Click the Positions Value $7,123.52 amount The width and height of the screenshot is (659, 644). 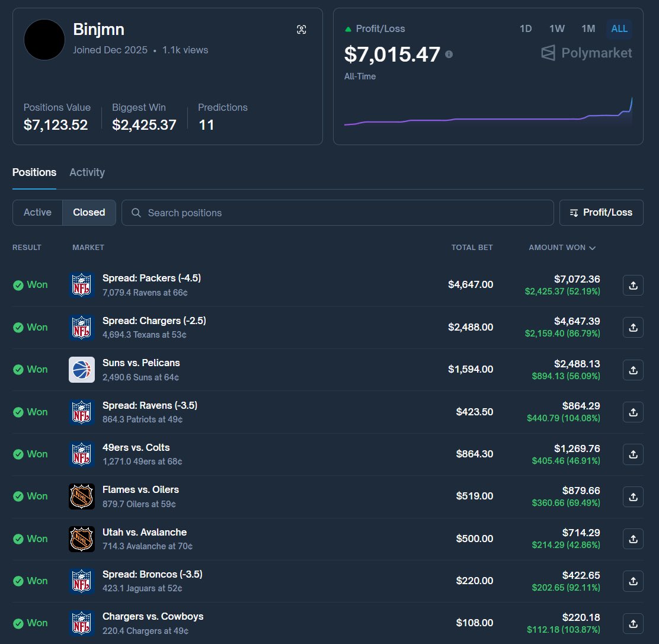pyautogui.click(x=56, y=125)
